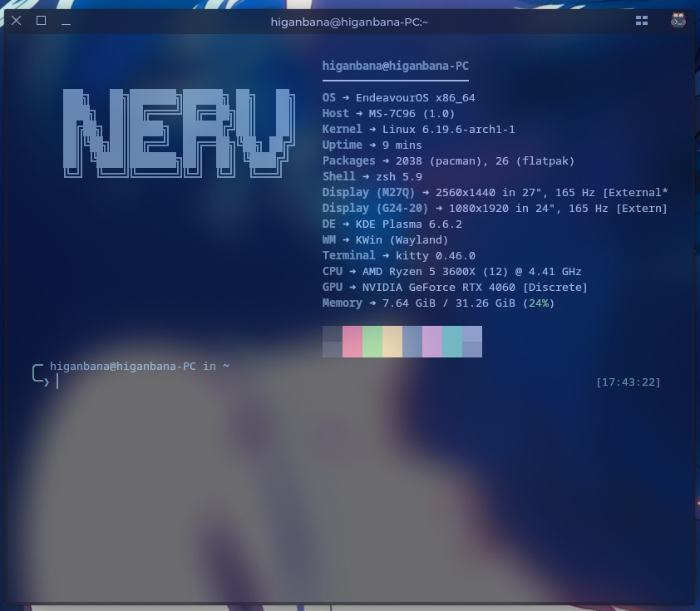
Task: Click the Memory line 7.64 GiB
Action: (x=438, y=303)
